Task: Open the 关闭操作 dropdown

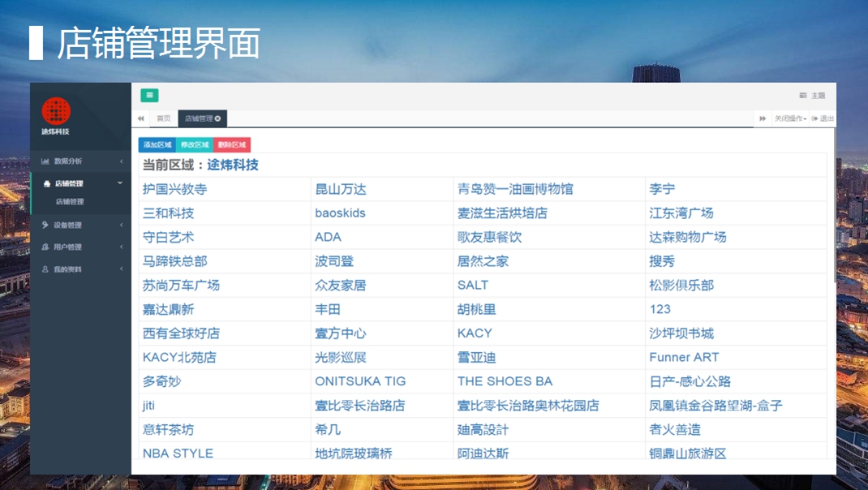Action: pos(790,118)
